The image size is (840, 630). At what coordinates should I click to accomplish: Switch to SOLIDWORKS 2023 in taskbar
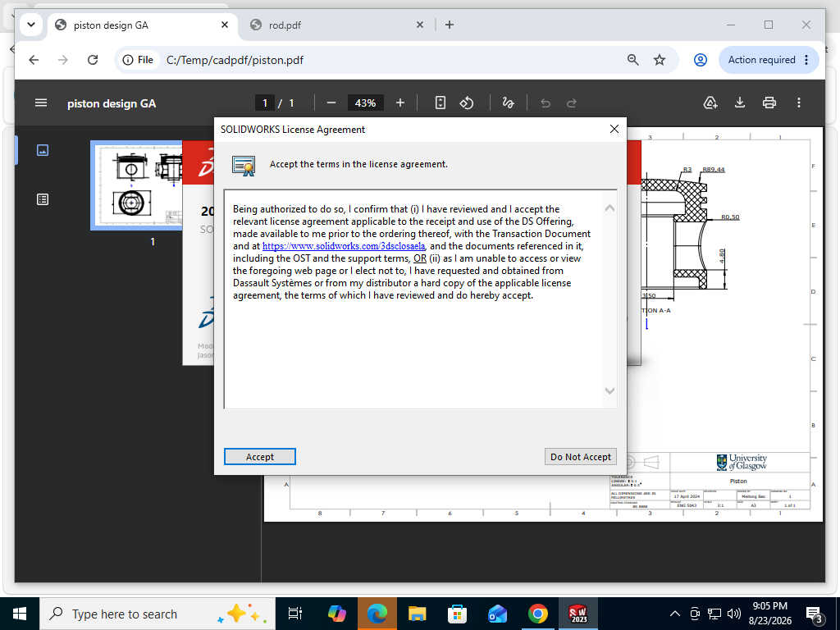pyautogui.click(x=578, y=614)
